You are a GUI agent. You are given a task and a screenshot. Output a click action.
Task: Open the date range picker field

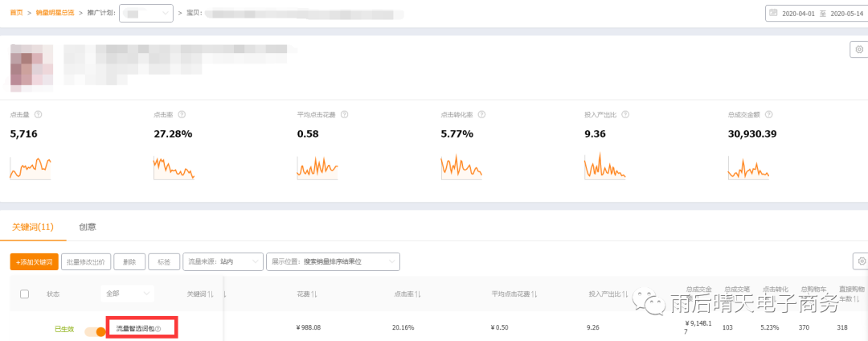pos(817,13)
